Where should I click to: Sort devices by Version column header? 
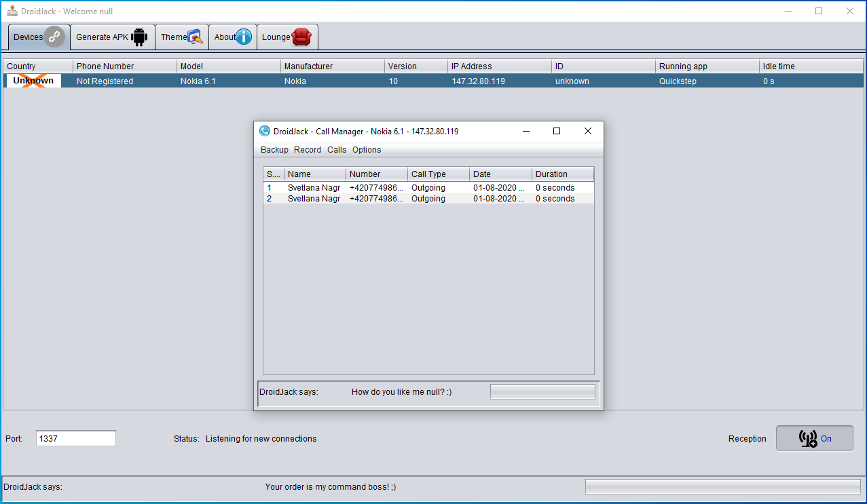[416, 66]
